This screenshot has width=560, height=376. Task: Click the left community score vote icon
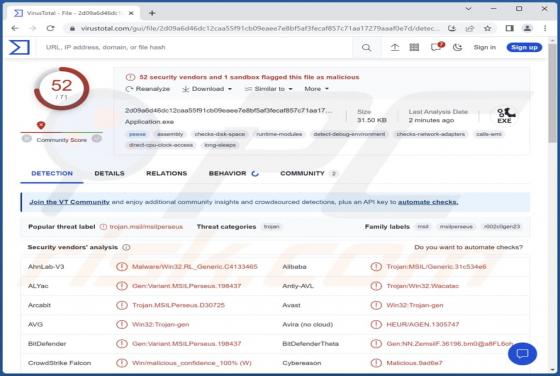point(26,139)
